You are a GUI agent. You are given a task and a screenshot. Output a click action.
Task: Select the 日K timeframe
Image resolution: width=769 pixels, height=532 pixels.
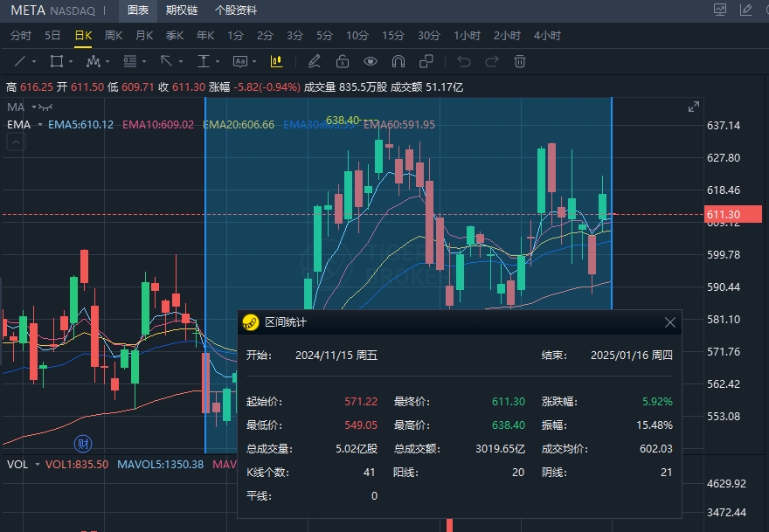coord(83,35)
